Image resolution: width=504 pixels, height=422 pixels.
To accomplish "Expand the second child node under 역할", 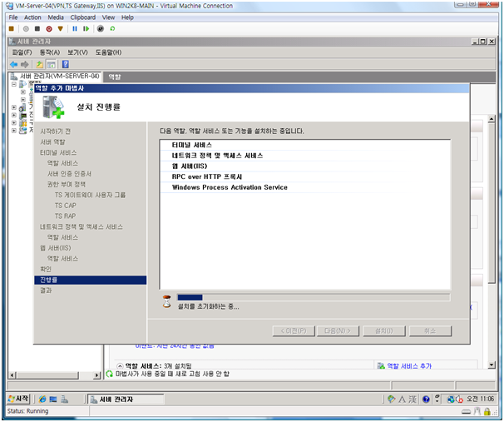I will pyautogui.click(x=23, y=100).
